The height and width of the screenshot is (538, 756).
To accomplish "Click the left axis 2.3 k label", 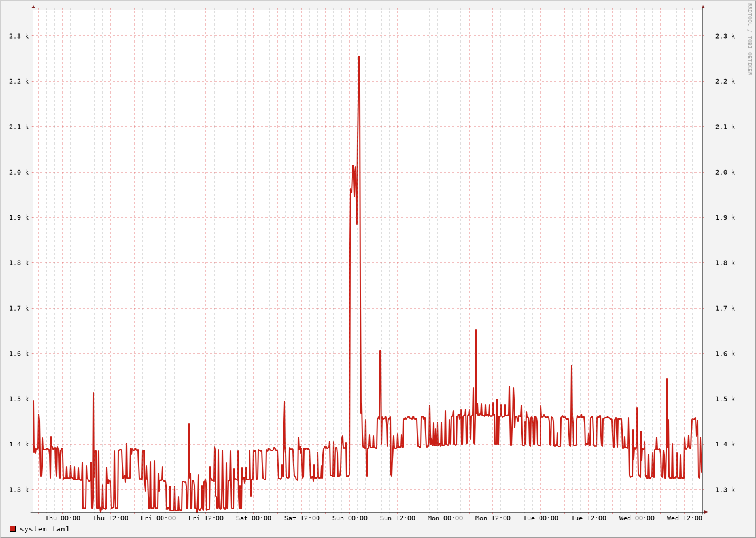I will pos(19,36).
